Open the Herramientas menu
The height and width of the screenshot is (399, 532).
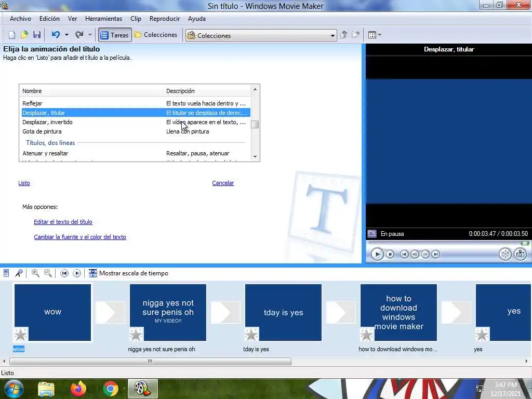click(103, 19)
